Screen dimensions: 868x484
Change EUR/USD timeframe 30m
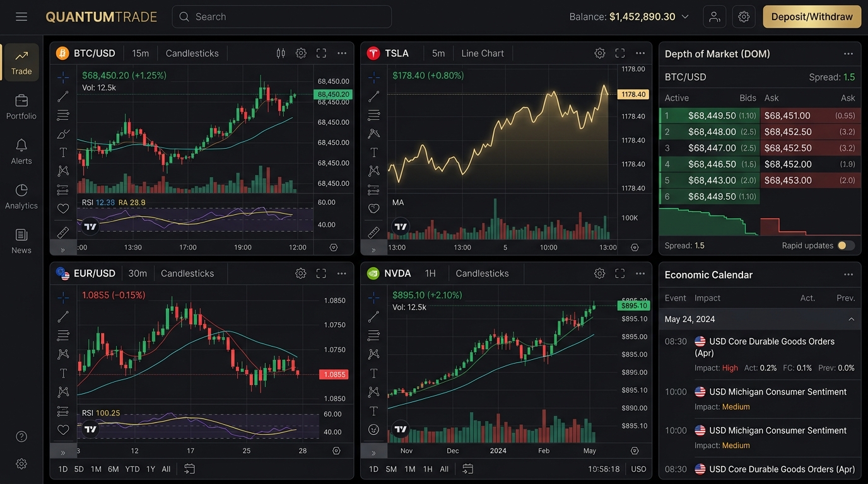point(138,274)
